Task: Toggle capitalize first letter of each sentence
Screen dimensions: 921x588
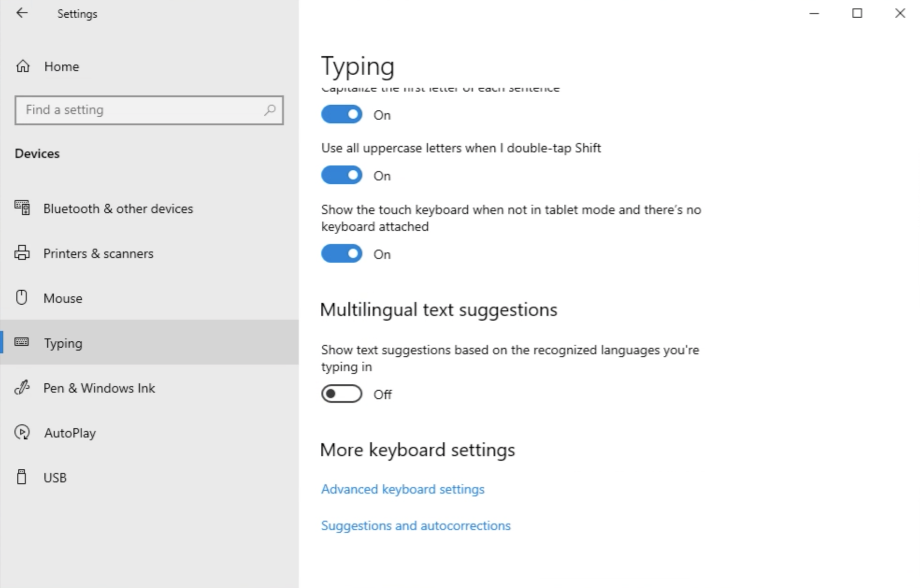Action: tap(341, 114)
